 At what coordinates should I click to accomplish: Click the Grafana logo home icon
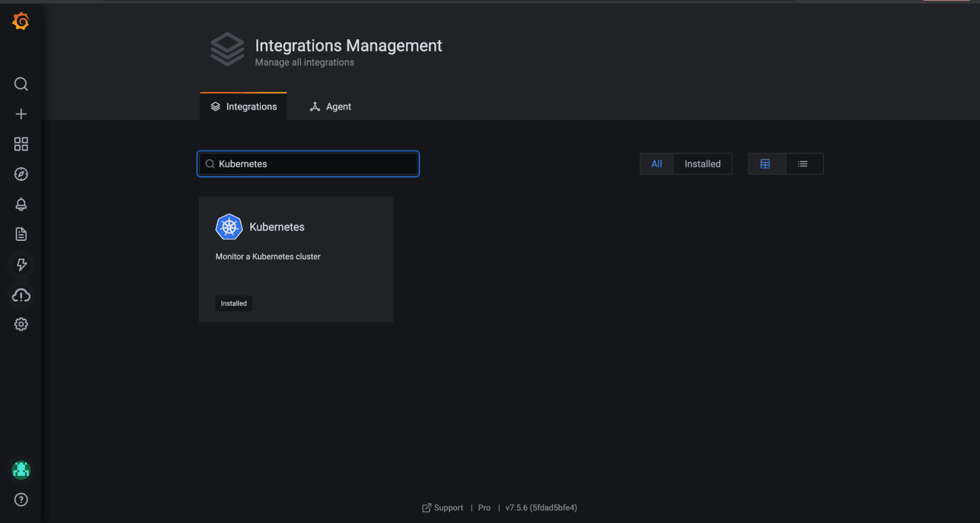click(x=21, y=21)
